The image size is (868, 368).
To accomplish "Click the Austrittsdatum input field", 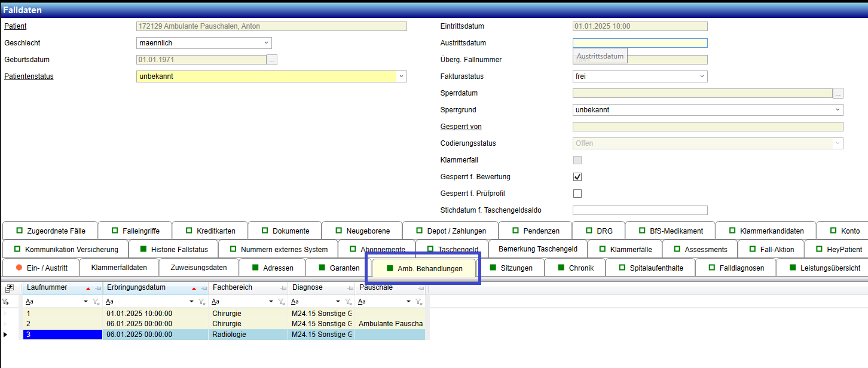I will click(x=640, y=43).
